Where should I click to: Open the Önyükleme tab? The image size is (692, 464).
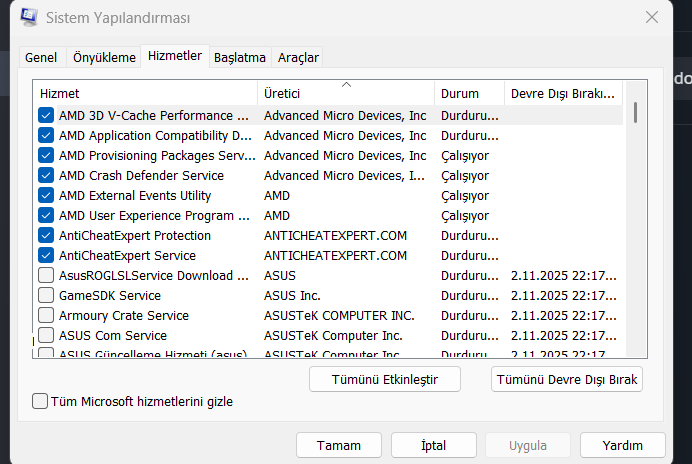pyautogui.click(x=104, y=57)
